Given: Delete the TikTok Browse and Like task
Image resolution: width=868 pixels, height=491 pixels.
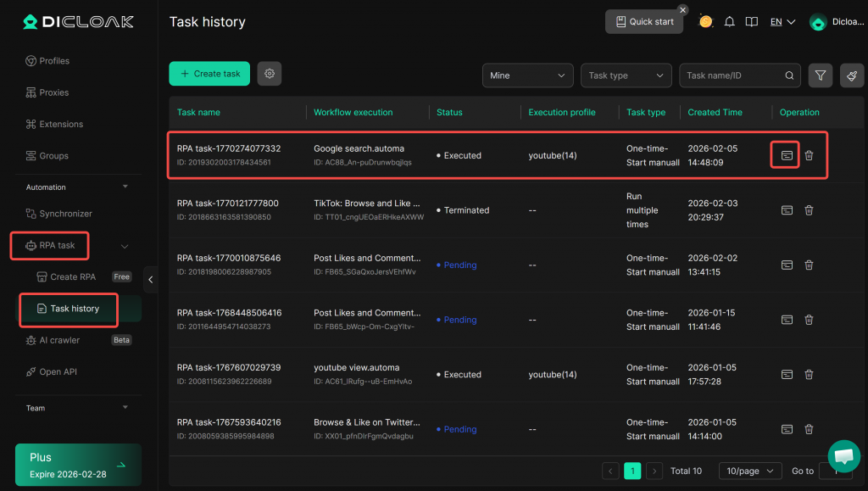Looking at the screenshot, I should point(809,210).
